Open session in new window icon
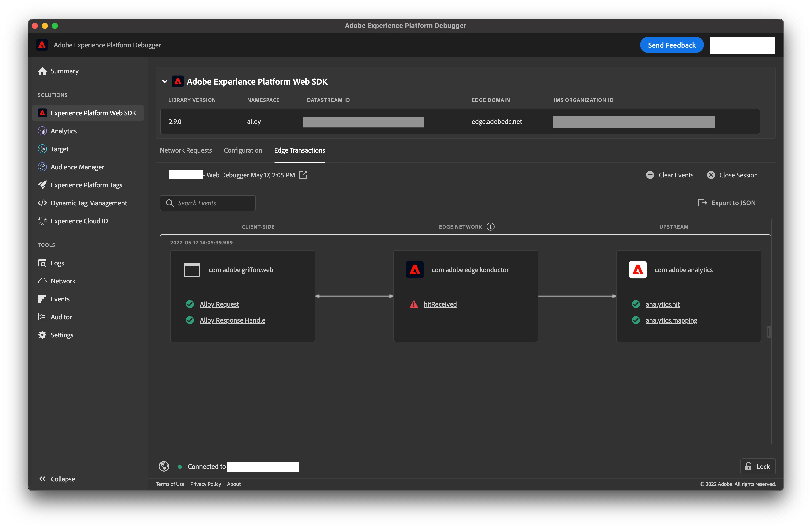Screen dimensions: 812x528 pyautogui.click(x=303, y=175)
